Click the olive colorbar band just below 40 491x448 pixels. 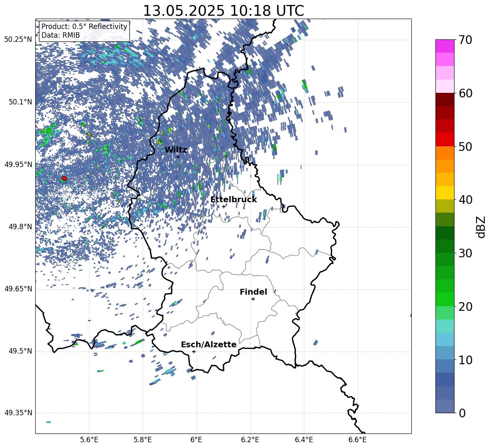click(x=445, y=206)
